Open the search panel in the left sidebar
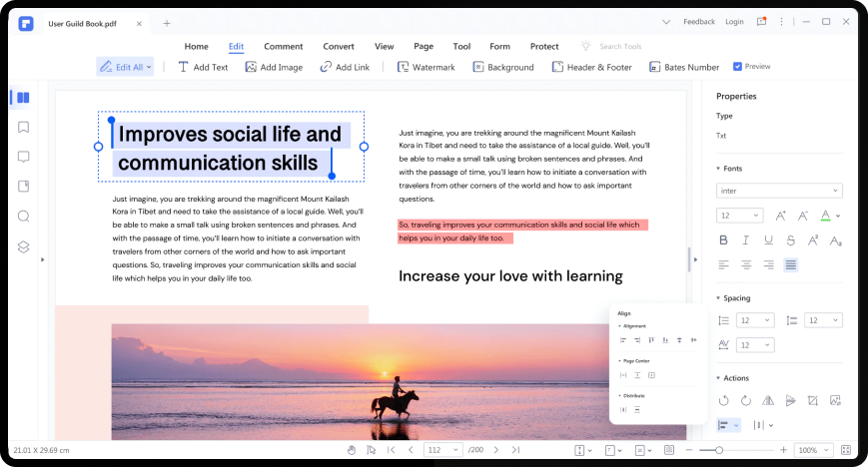 (23, 217)
